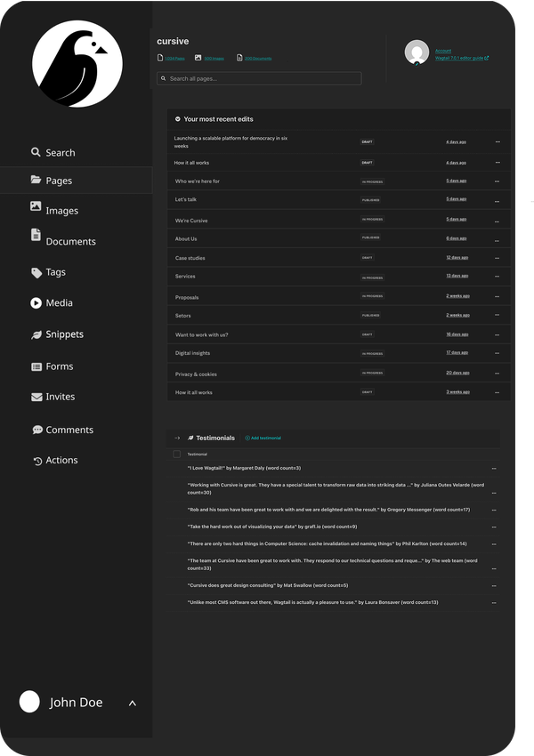
Task: Click the Wagtail bird logo
Action: pyautogui.click(x=77, y=64)
